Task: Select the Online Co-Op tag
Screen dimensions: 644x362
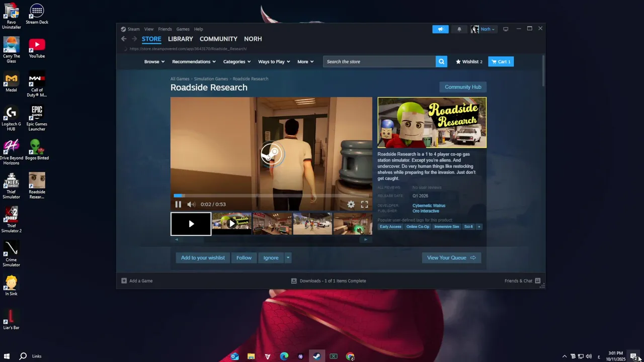Action: (418, 227)
